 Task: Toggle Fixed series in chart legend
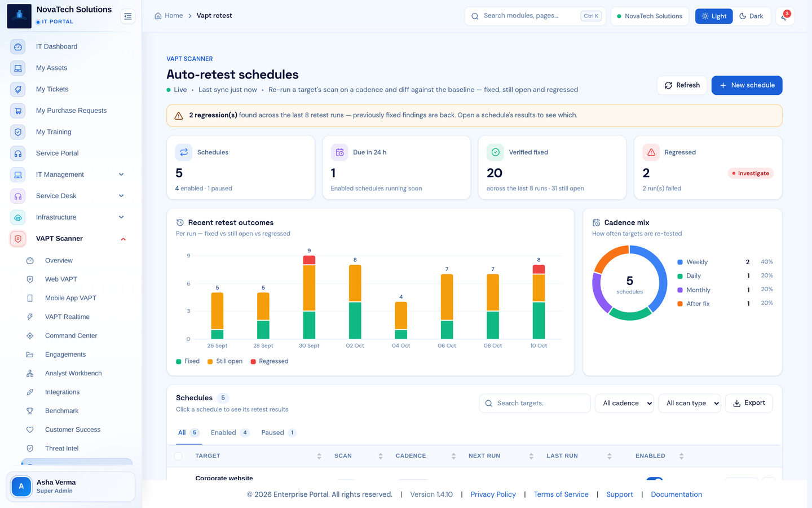click(x=188, y=361)
